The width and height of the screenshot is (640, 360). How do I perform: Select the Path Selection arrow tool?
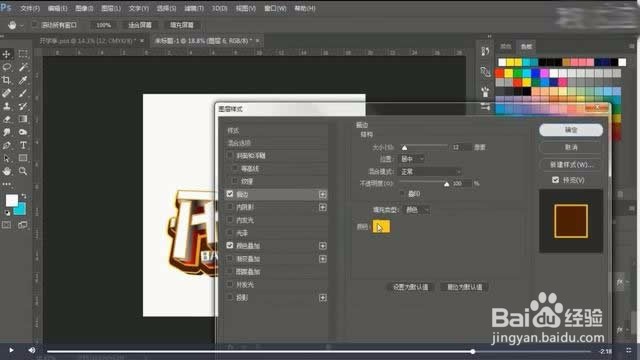point(7,158)
